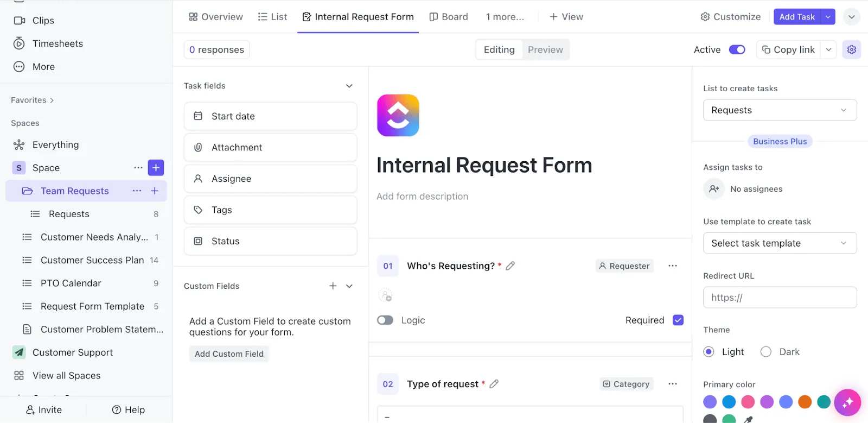Open the Everything view

click(x=46, y=145)
